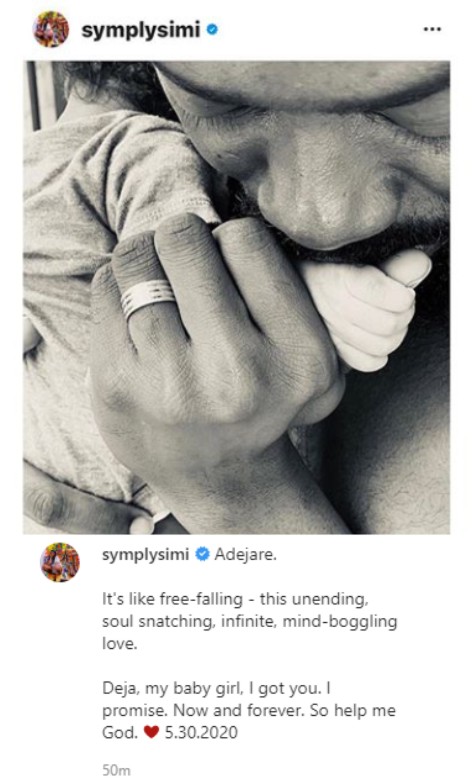Click the profile avatar beside the caption
Image resolution: width=472 pixels, height=778 pixels.
(x=60, y=562)
